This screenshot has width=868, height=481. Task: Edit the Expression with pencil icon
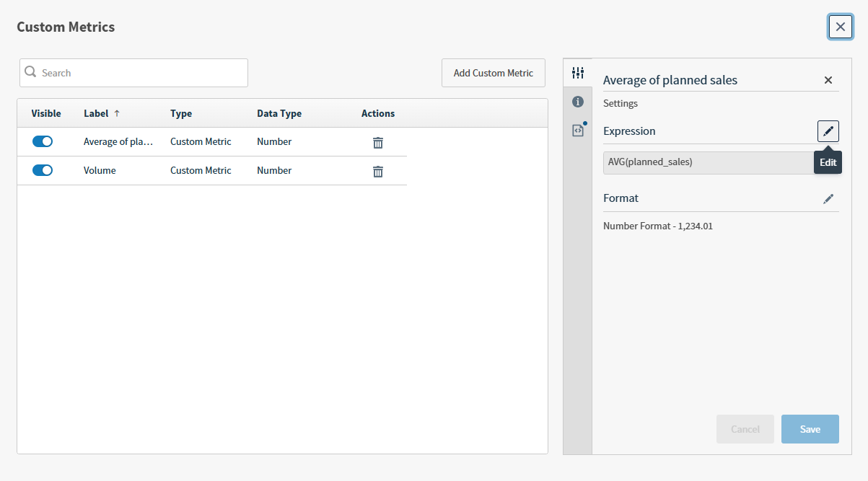pyautogui.click(x=828, y=131)
